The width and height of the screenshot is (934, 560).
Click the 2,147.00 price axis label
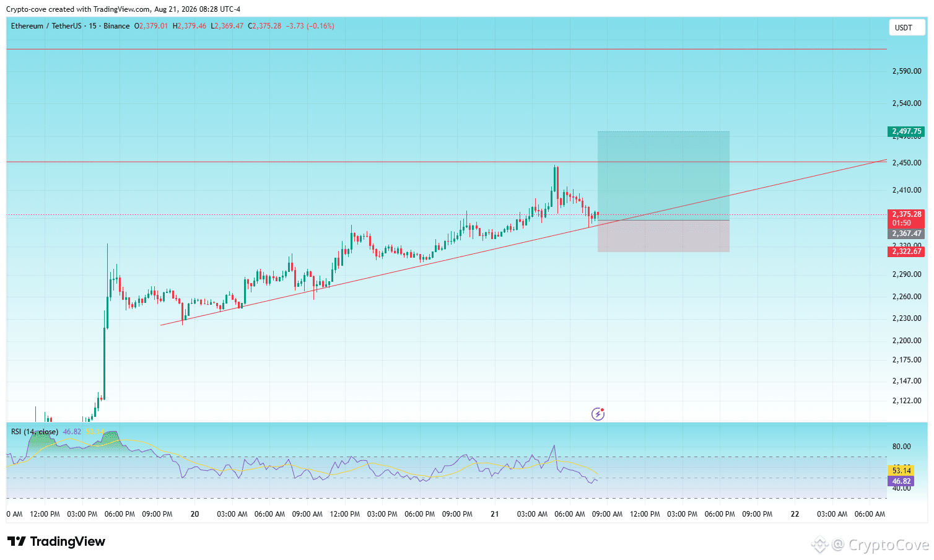907,381
